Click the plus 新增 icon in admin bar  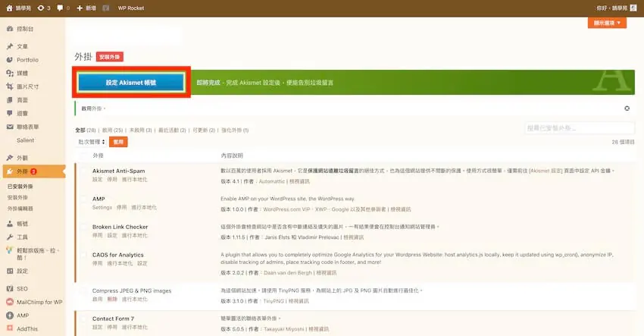[80, 8]
